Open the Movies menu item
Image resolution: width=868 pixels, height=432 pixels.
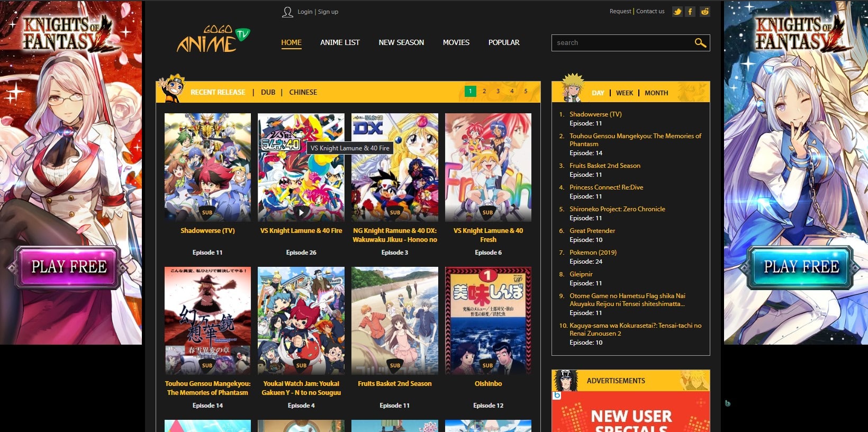(456, 42)
